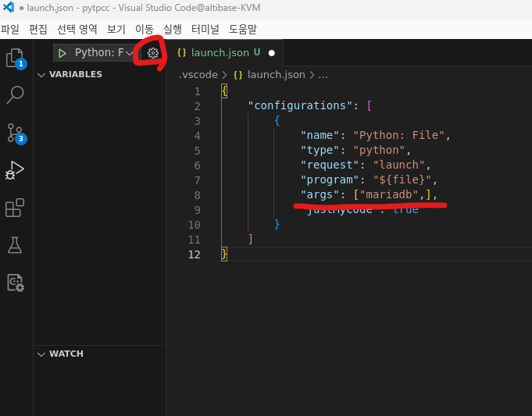The image size is (532, 416).
Task: Open 선택 영역 menu
Action: 77,29
